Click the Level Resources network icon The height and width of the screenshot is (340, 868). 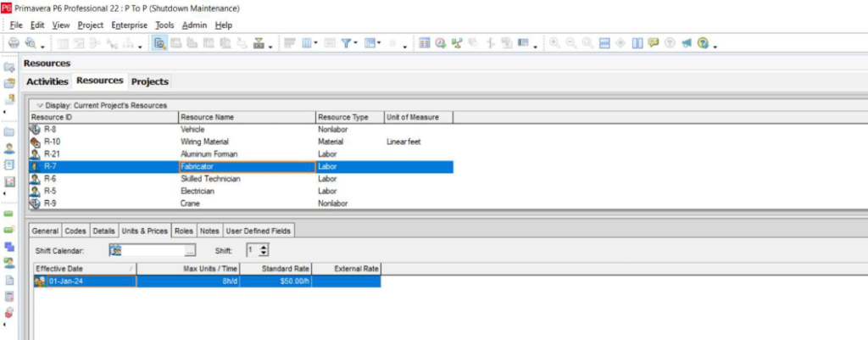click(x=457, y=43)
